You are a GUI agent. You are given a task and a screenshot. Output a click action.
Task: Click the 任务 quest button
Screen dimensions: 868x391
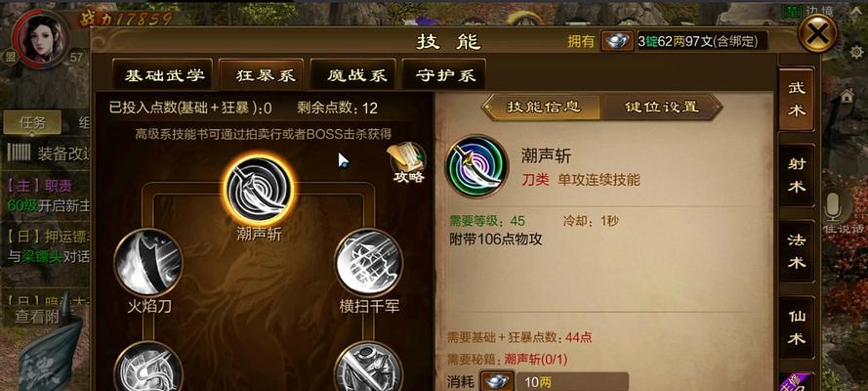tap(32, 122)
